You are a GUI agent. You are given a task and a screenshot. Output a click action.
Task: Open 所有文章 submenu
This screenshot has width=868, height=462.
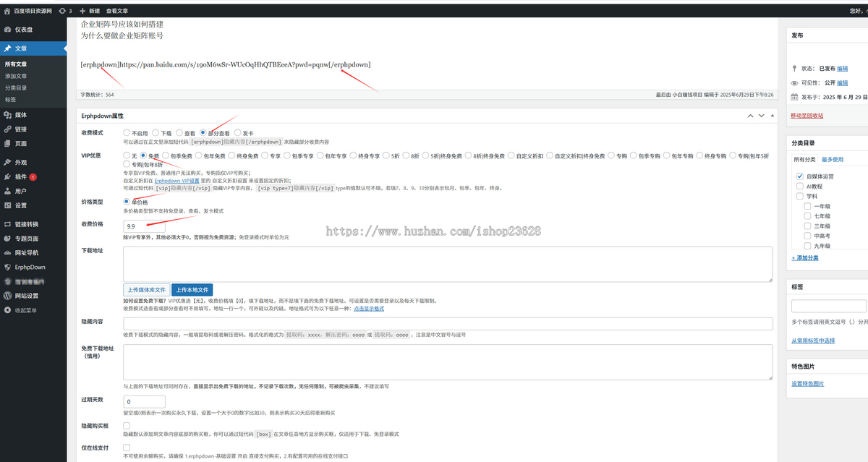16,64
